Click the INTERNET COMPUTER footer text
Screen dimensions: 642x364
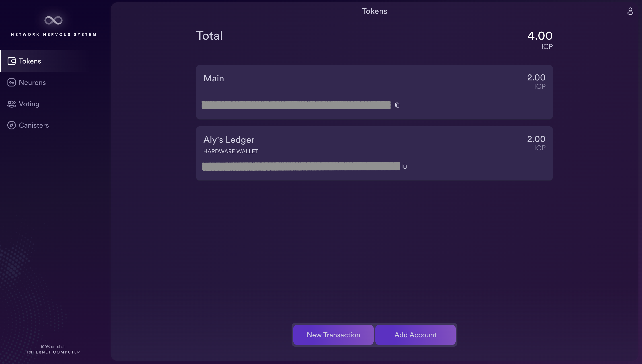(x=53, y=352)
